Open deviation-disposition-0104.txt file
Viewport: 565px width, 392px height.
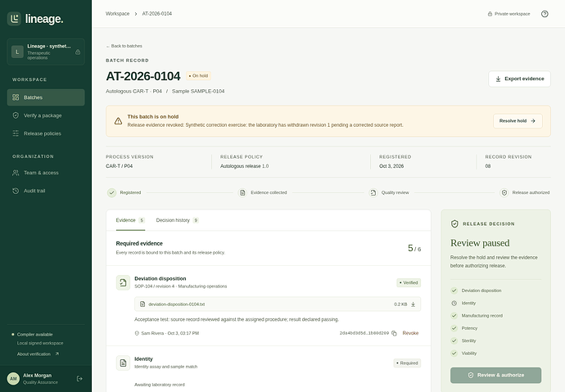[177, 304]
